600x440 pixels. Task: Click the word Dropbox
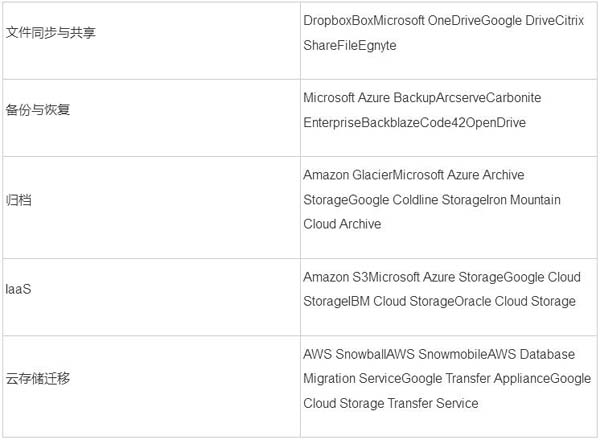pyautogui.click(x=329, y=20)
